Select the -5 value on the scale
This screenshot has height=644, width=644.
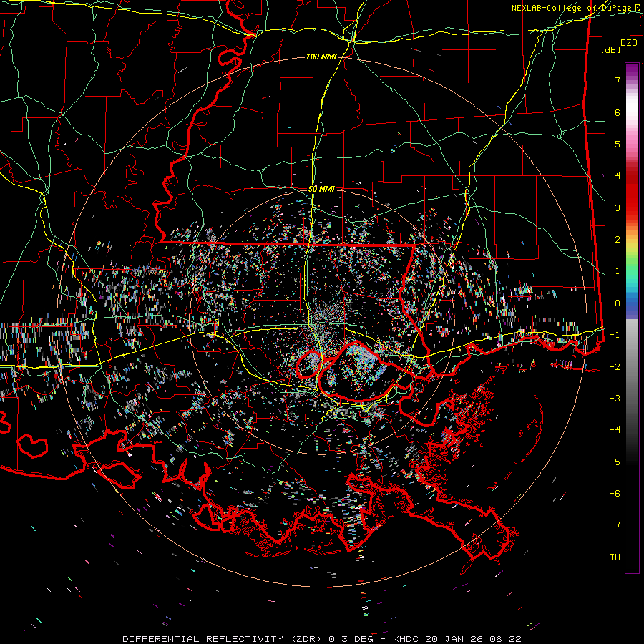pyautogui.click(x=615, y=462)
